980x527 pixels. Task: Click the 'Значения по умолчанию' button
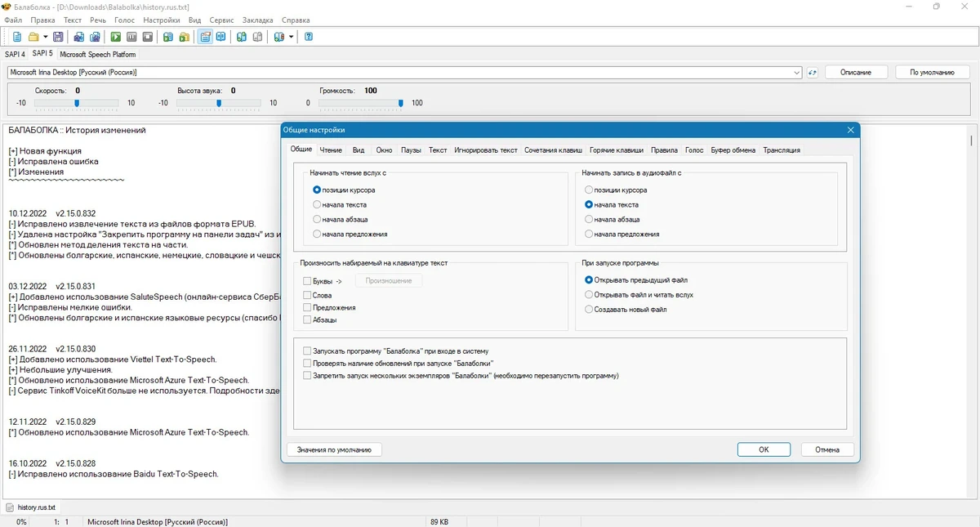[334, 449]
